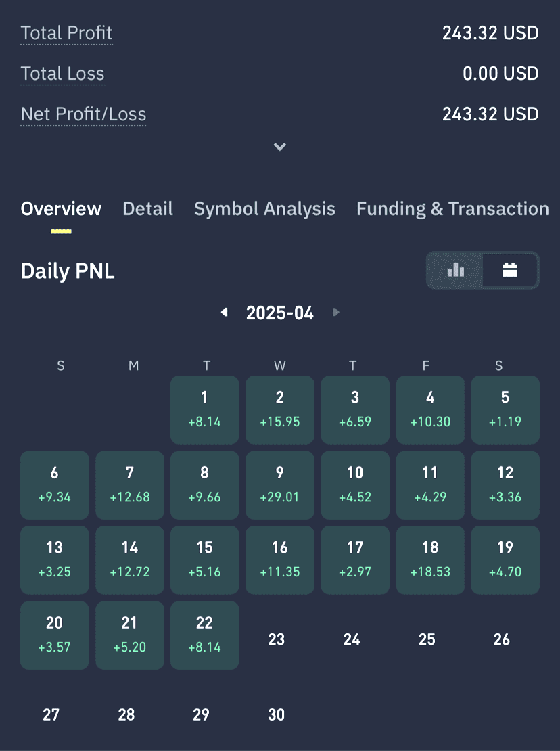
Task: Open the Detail tab
Action: click(x=148, y=209)
